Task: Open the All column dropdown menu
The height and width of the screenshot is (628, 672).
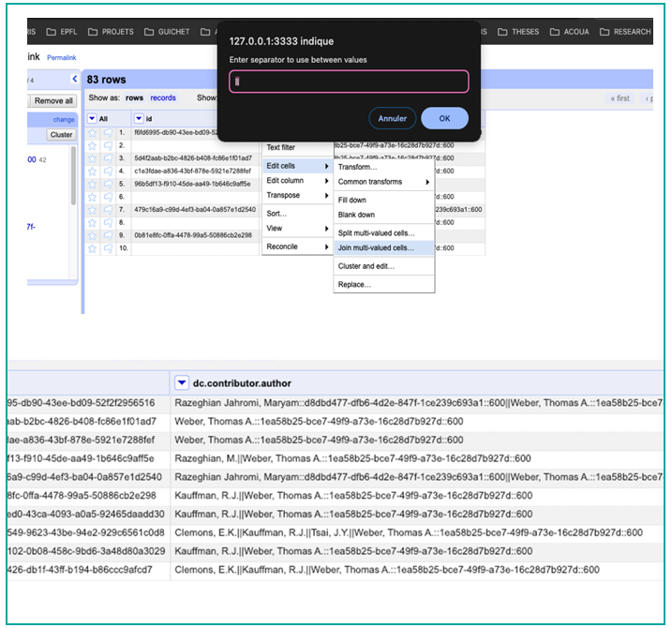Action: [x=92, y=119]
